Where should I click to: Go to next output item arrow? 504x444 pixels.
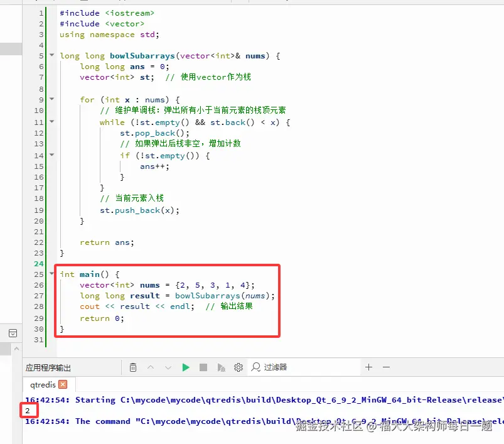[x=168, y=367]
